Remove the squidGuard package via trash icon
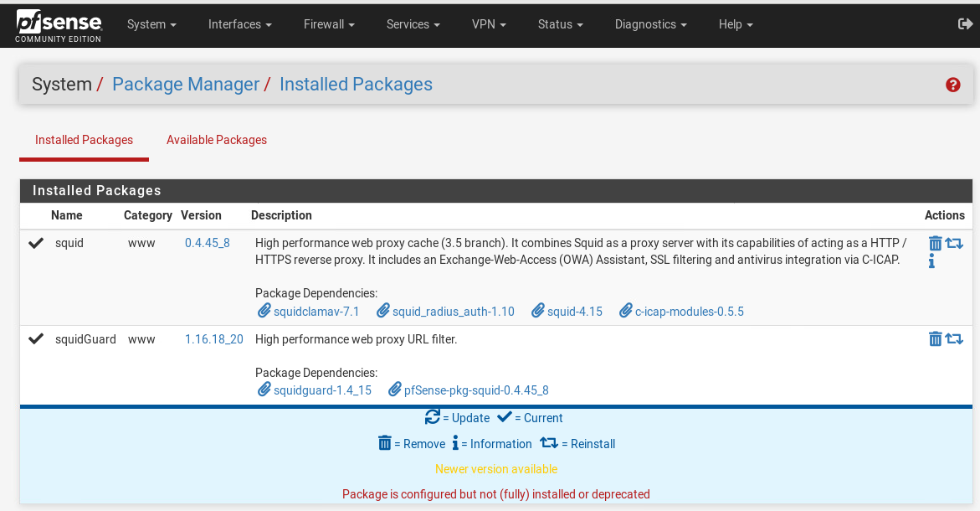 (x=935, y=339)
